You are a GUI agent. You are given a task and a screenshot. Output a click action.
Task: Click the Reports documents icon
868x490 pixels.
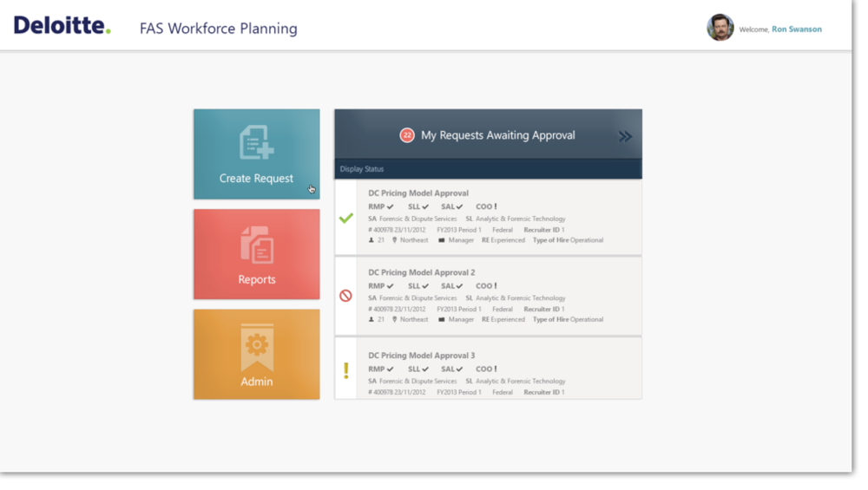pyautogui.click(x=257, y=244)
